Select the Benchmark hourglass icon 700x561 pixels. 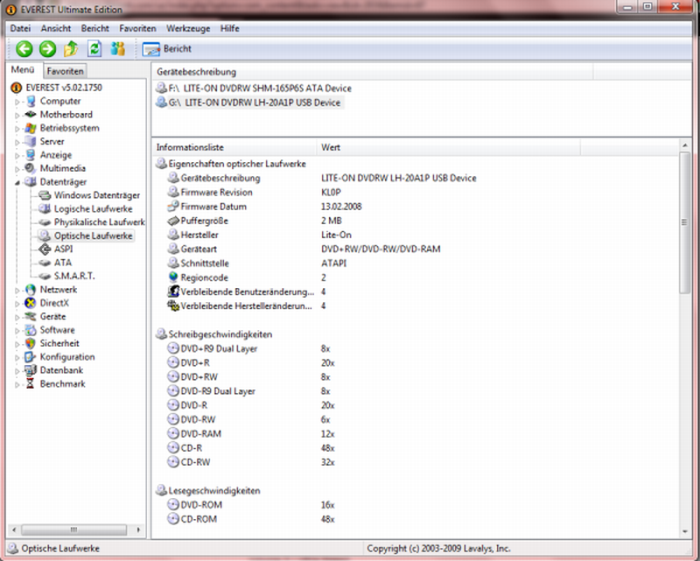click(x=30, y=383)
